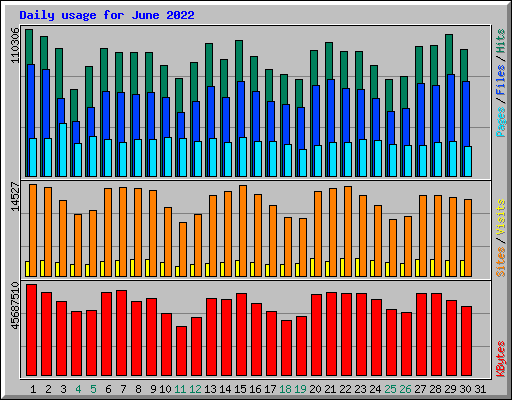This screenshot has height=400, width=512.
Task: Click day label 31 on the axis
Action: tap(480, 389)
